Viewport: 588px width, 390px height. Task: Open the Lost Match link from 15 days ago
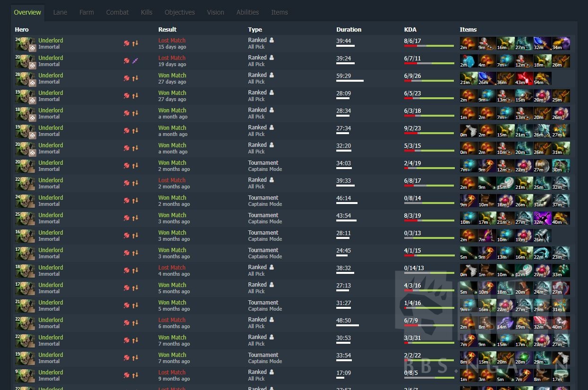(172, 41)
